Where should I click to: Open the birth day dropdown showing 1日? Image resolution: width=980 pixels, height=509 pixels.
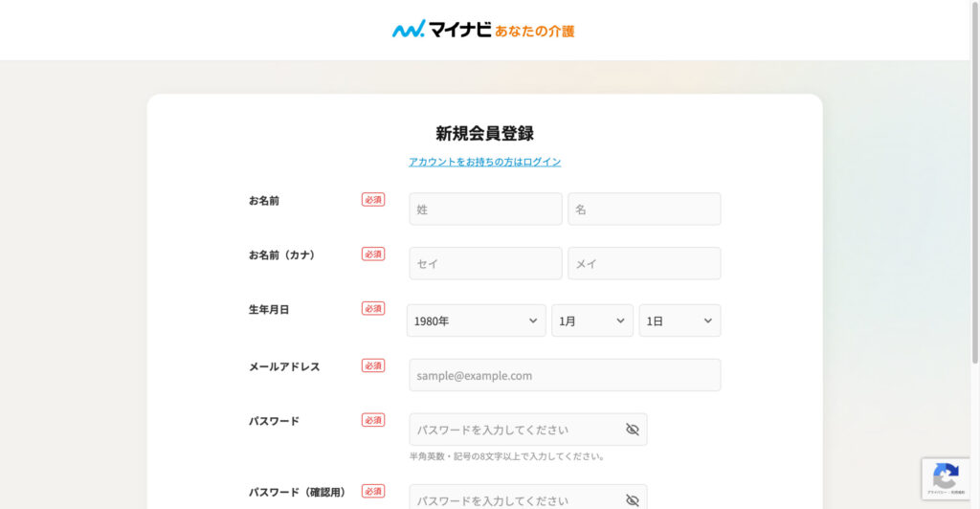click(679, 321)
